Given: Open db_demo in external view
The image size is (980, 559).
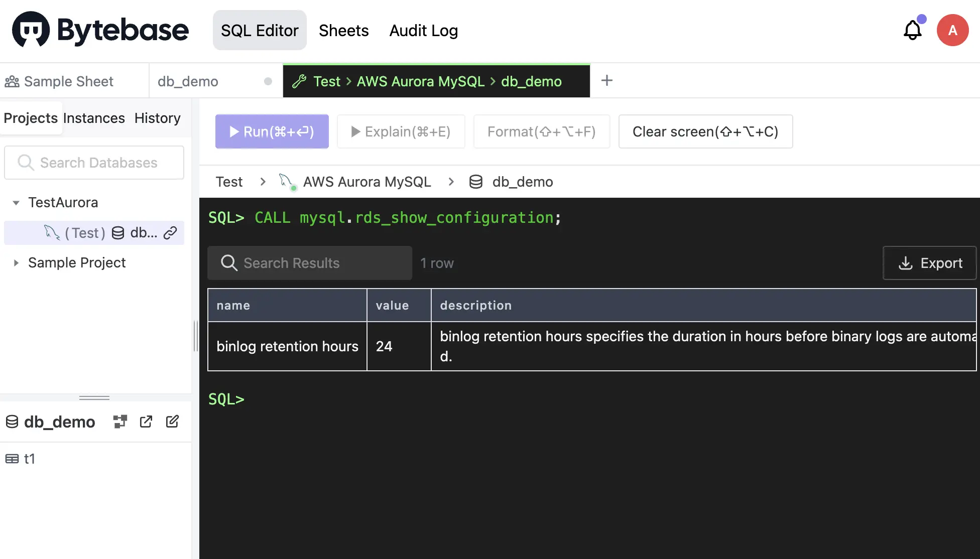Looking at the screenshot, I should 146,422.
